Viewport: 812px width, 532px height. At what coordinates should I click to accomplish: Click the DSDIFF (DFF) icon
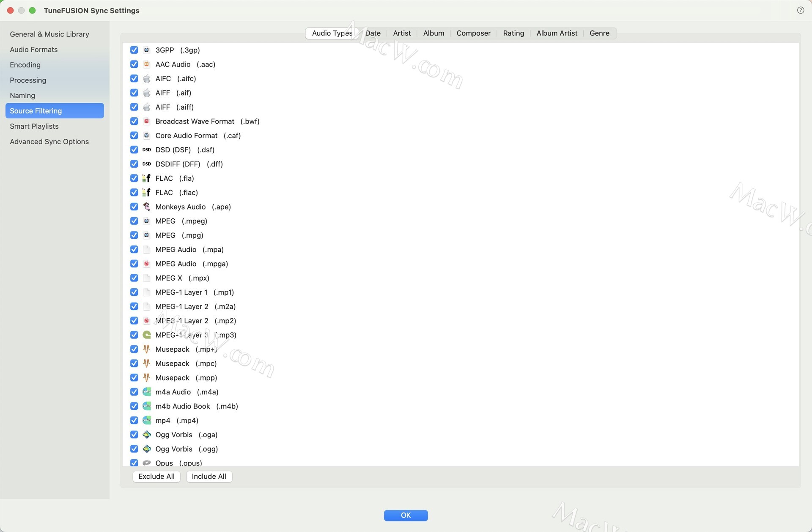147,164
